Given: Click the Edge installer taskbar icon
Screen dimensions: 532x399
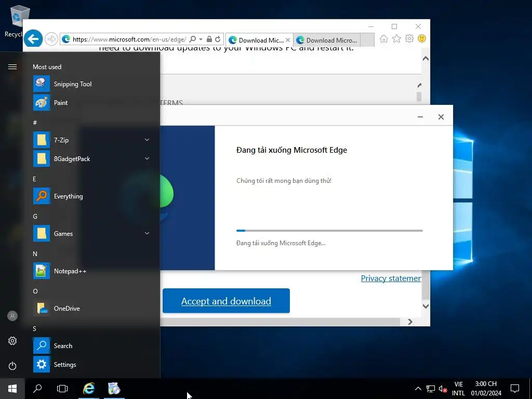Looking at the screenshot, I should [114, 389].
